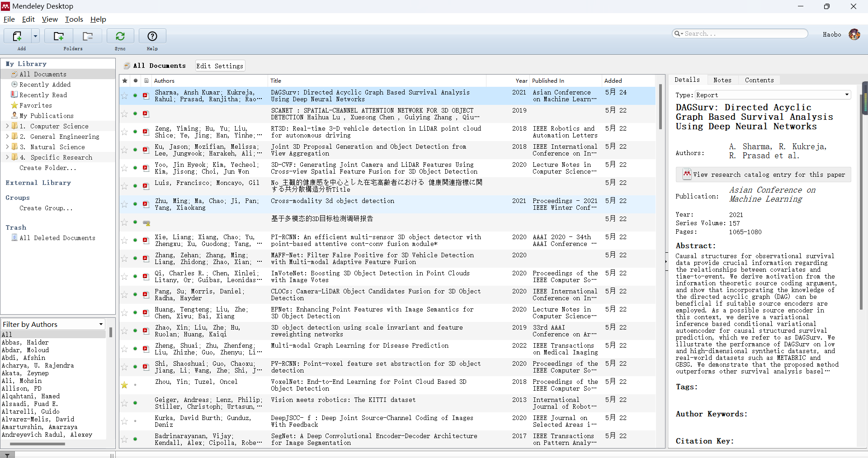Screen dimensions: 868x458
Task: Open All Deleted Documents
Action: click(x=57, y=238)
